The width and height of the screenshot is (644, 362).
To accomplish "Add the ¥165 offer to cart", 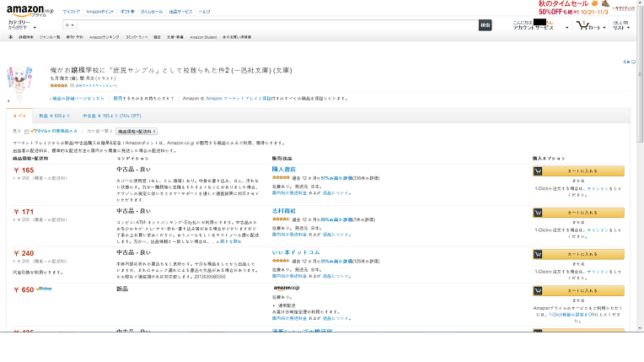I will [578, 171].
